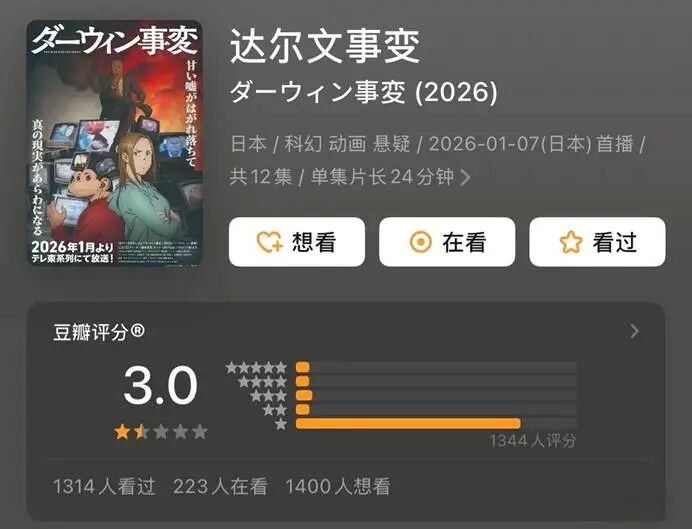The height and width of the screenshot is (529, 692).
Task: Tap the star icon on 看过 button
Action: tap(571, 242)
